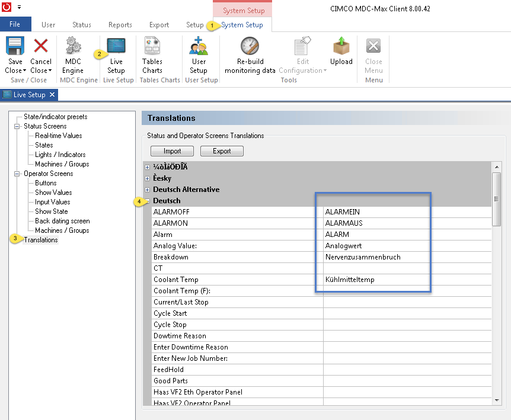The height and width of the screenshot is (420, 511).
Task: Click the translations scroll down arrow
Action: [x=497, y=400]
